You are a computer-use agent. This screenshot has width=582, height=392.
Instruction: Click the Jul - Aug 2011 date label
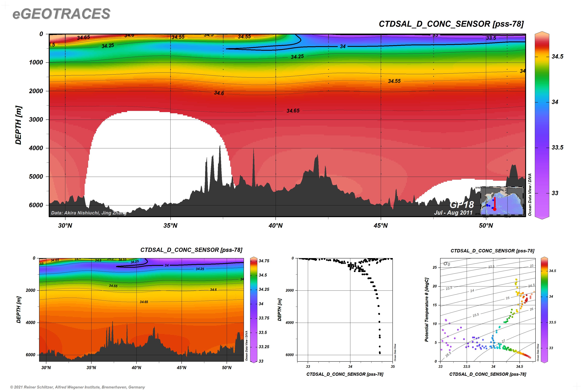pos(453,213)
